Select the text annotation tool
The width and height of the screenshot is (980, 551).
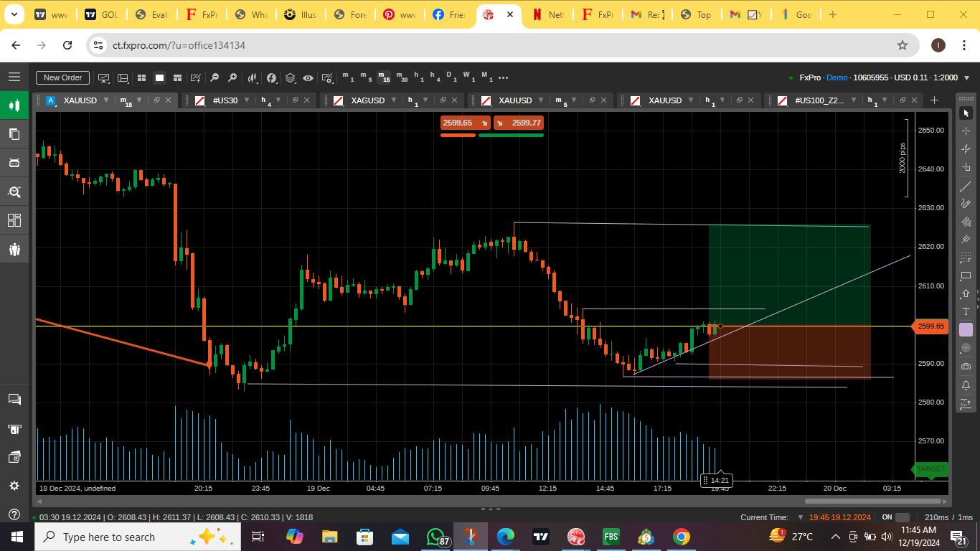[966, 311]
